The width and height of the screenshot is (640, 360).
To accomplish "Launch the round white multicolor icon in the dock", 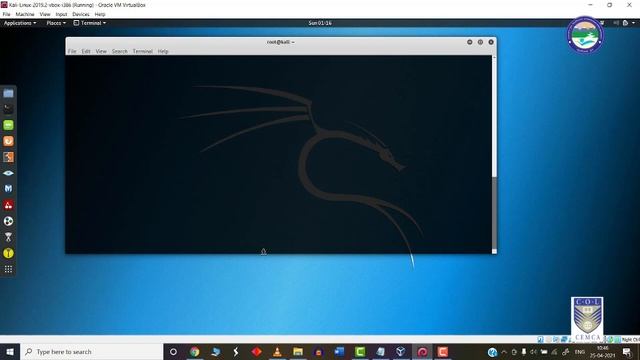I will 8,221.
